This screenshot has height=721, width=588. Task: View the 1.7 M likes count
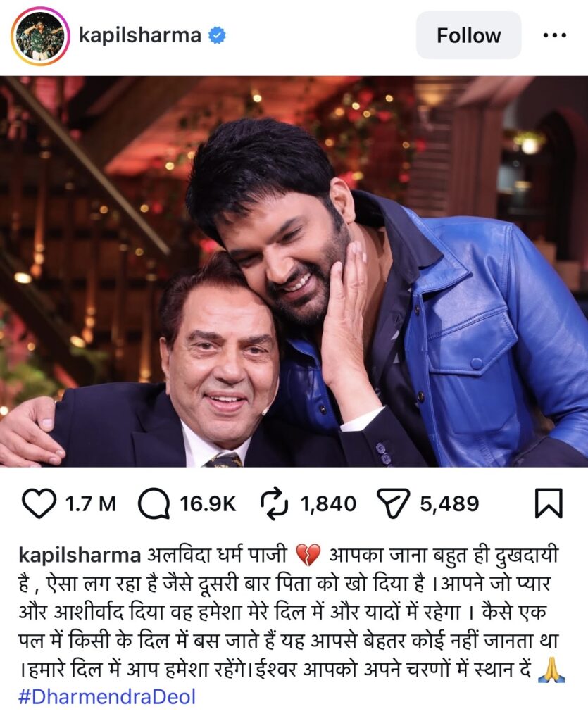(91, 504)
